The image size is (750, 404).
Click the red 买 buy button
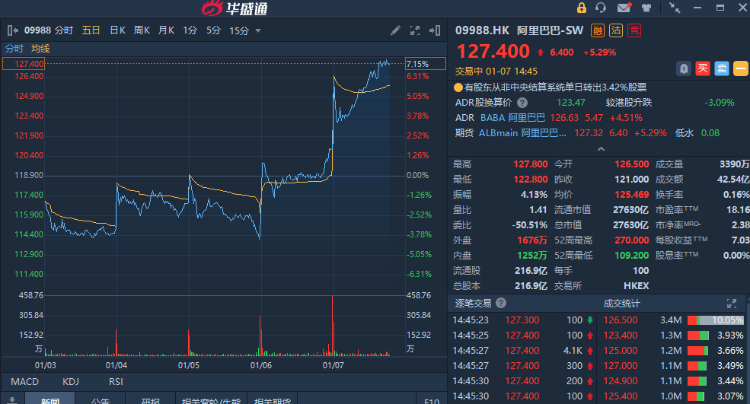(x=702, y=68)
